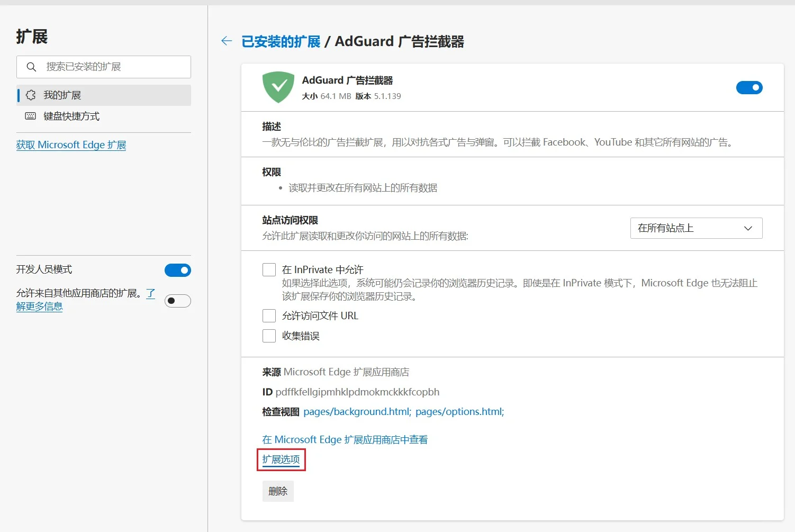Click the size value 64.1 MB
795x532 pixels.
336,96
